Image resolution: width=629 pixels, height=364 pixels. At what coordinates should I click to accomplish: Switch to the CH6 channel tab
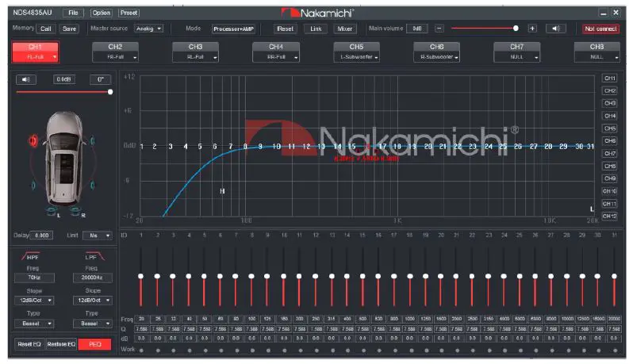coord(437,47)
